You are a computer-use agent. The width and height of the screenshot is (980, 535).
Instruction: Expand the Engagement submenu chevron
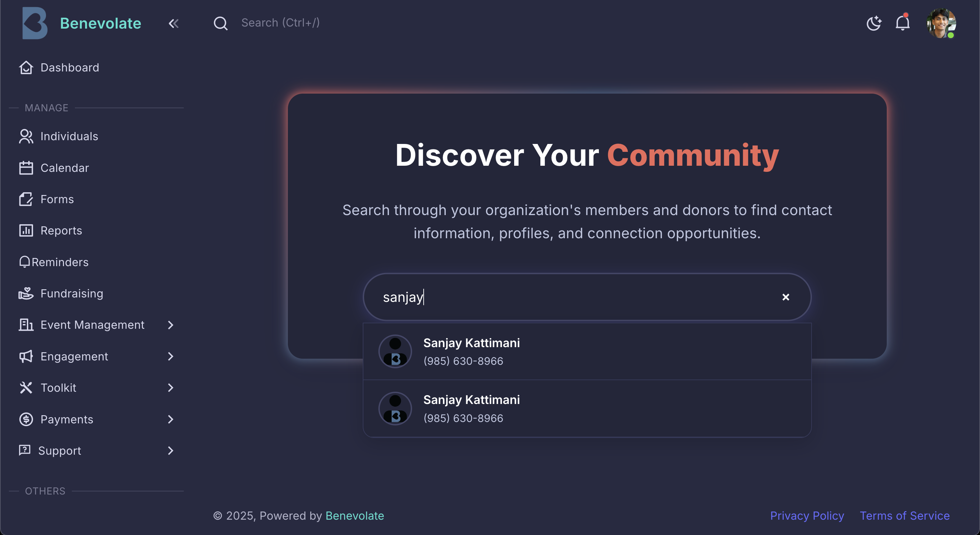(170, 357)
